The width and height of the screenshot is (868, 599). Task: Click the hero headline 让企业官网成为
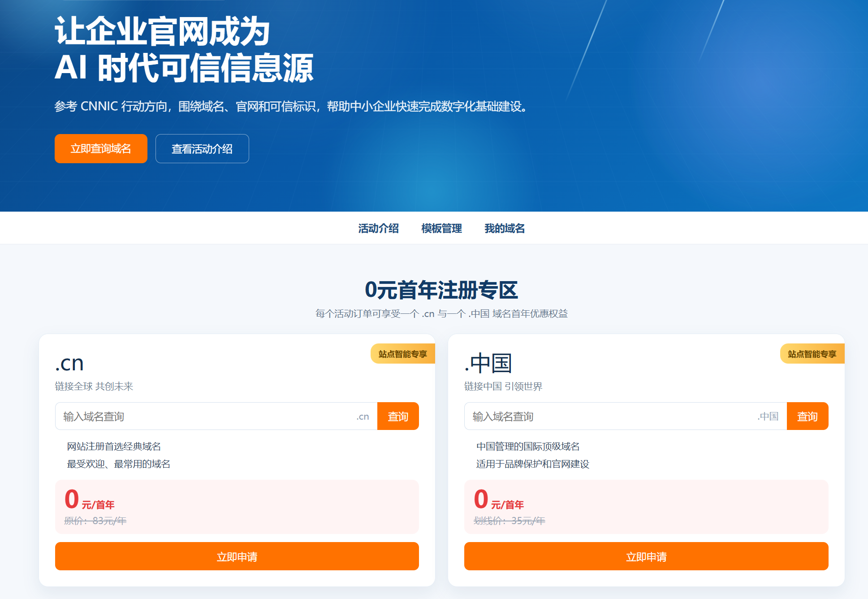click(x=162, y=31)
